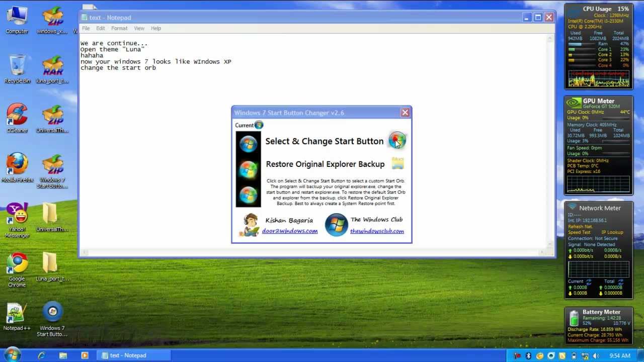
Task: Click the reset icon beside 'Current' in Network Meter
Action: [589, 282]
